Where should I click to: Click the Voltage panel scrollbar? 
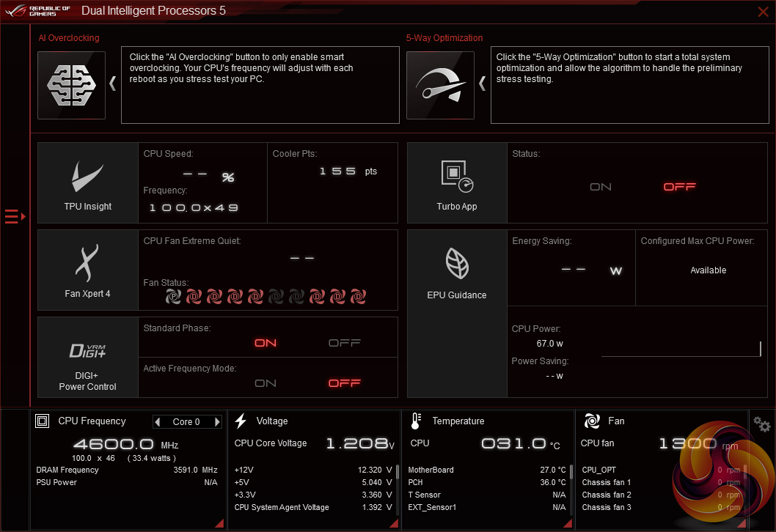[397, 473]
